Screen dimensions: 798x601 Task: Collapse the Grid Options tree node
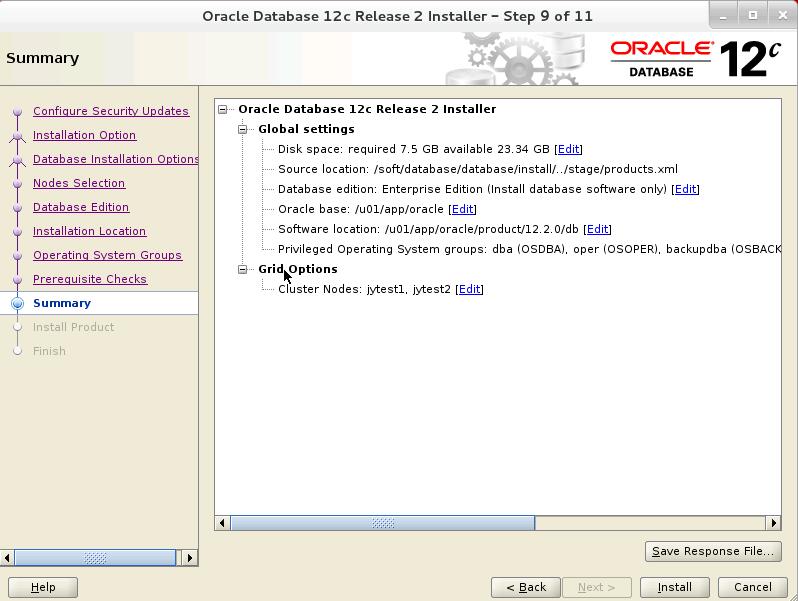pos(243,269)
